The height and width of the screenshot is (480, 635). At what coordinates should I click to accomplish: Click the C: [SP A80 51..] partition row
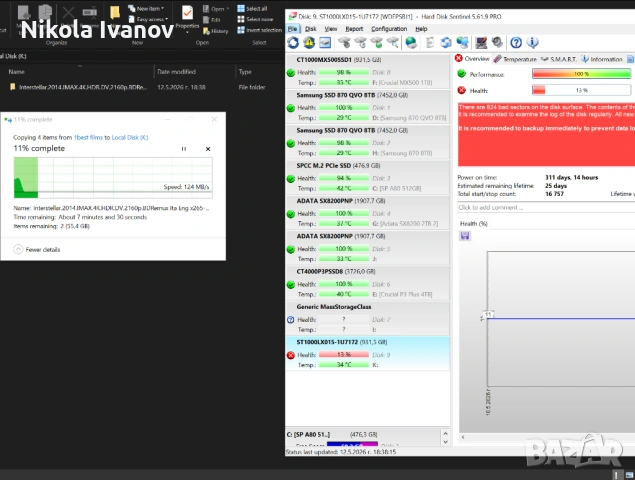363,438
